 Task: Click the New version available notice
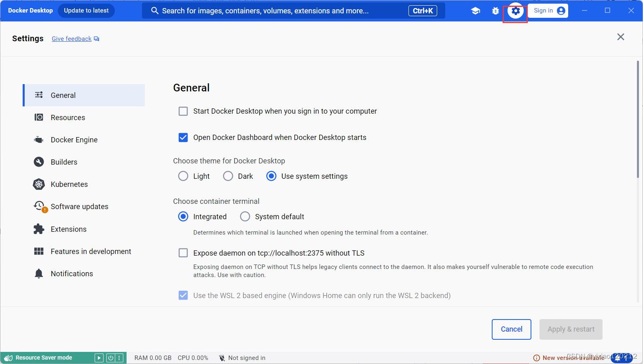[x=569, y=358]
